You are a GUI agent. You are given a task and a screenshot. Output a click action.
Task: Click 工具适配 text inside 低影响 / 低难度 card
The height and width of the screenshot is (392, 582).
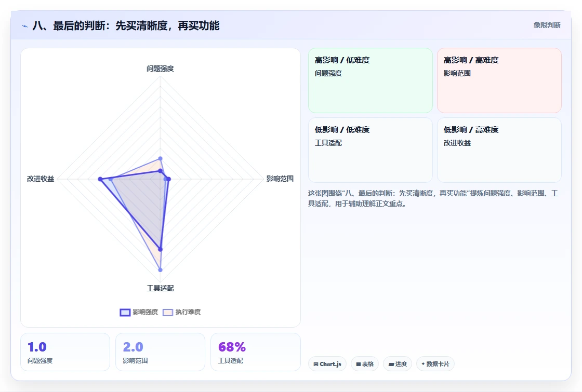click(x=328, y=143)
